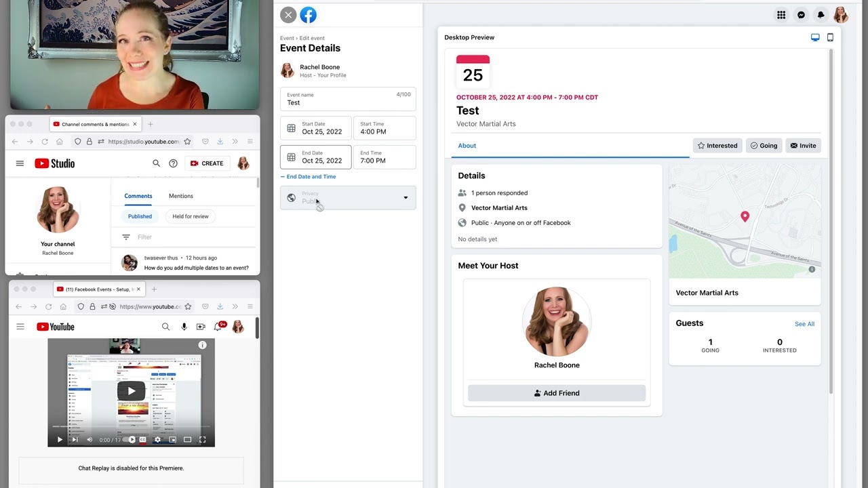The image size is (868, 488).
Task: Switch to desktop preview icon
Action: (x=815, y=37)
